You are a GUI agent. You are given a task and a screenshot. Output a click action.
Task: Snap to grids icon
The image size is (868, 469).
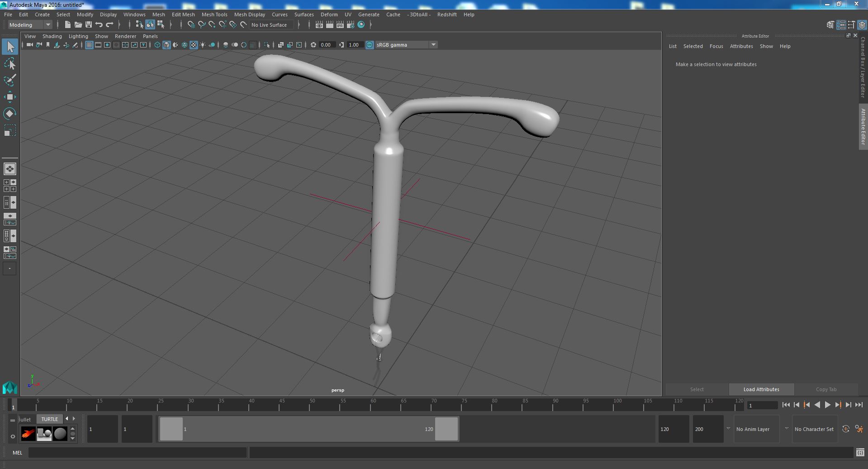tap(191, 25)
